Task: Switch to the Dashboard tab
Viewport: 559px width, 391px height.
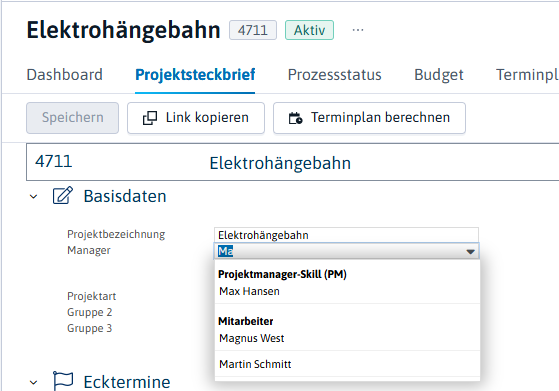Action: pyautogui.click(x=65, y=75)
